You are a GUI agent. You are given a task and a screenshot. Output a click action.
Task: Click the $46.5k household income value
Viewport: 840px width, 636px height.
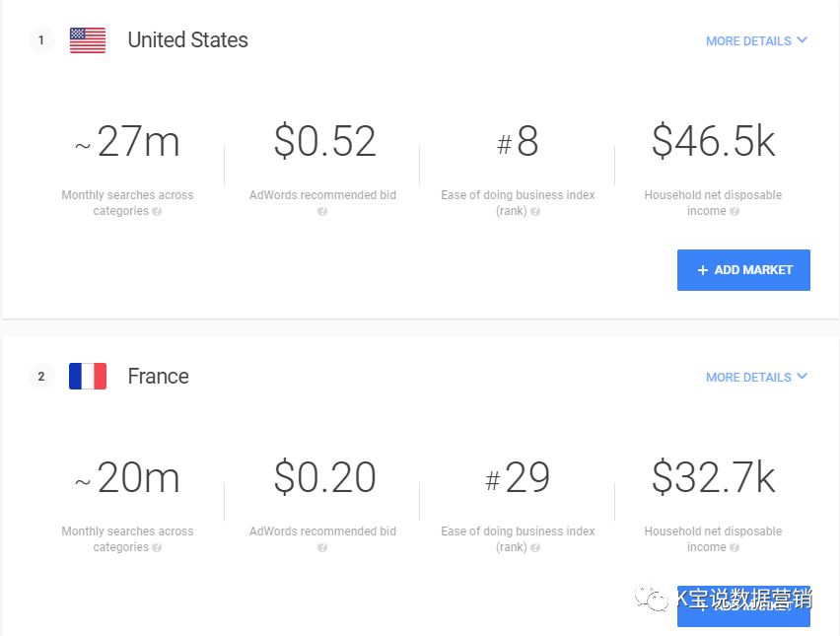click(713, 142)
